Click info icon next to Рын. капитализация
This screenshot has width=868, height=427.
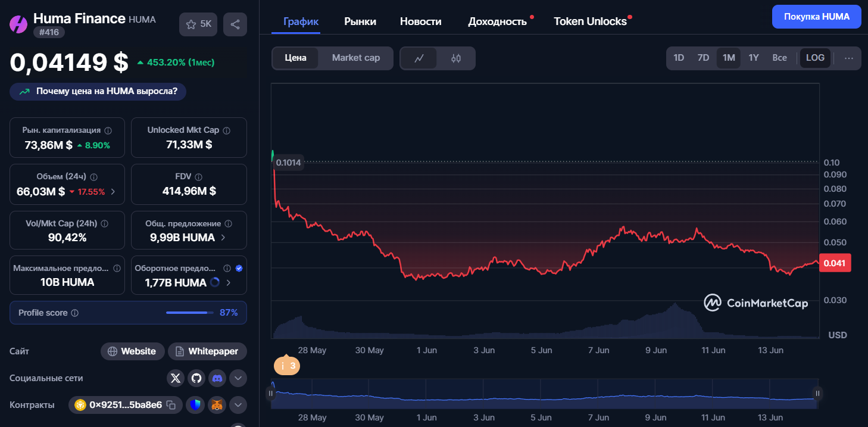pos(108,130)
